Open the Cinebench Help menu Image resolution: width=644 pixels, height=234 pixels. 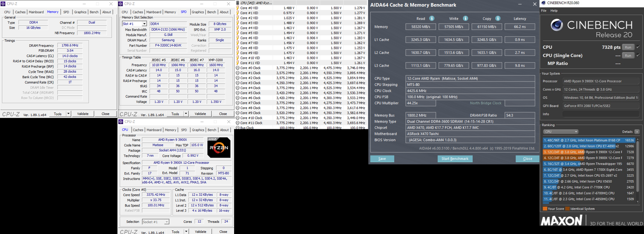[554, 11]
